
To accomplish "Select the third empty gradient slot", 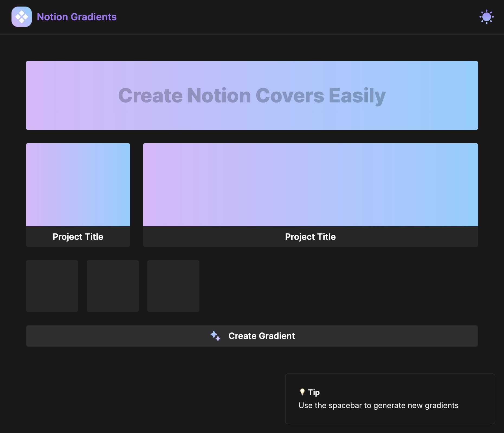I will (173, 286).
